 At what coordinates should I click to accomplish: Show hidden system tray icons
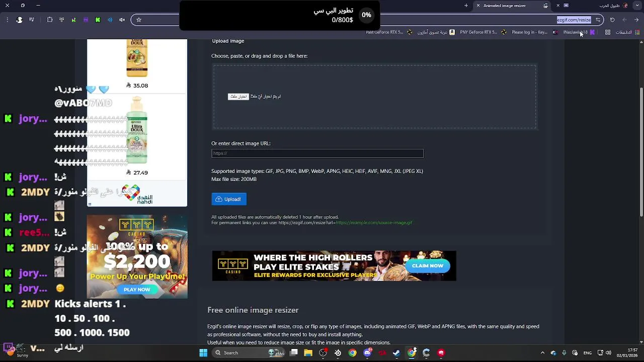pos(542,353)
